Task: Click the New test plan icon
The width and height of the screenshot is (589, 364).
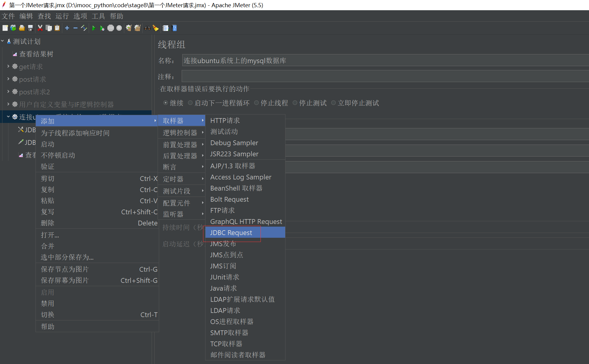Action: pyautogui.click(x=5, y=28)
